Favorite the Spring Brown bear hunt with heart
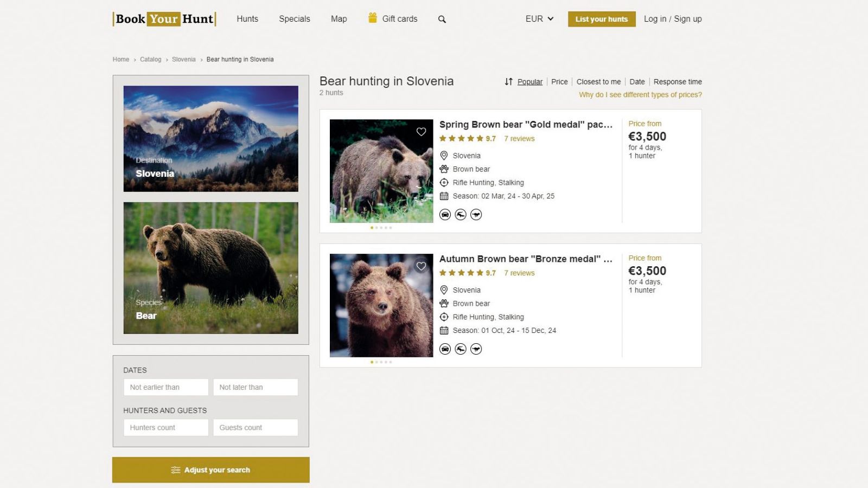The image size is (868, 488). [421, 132]
